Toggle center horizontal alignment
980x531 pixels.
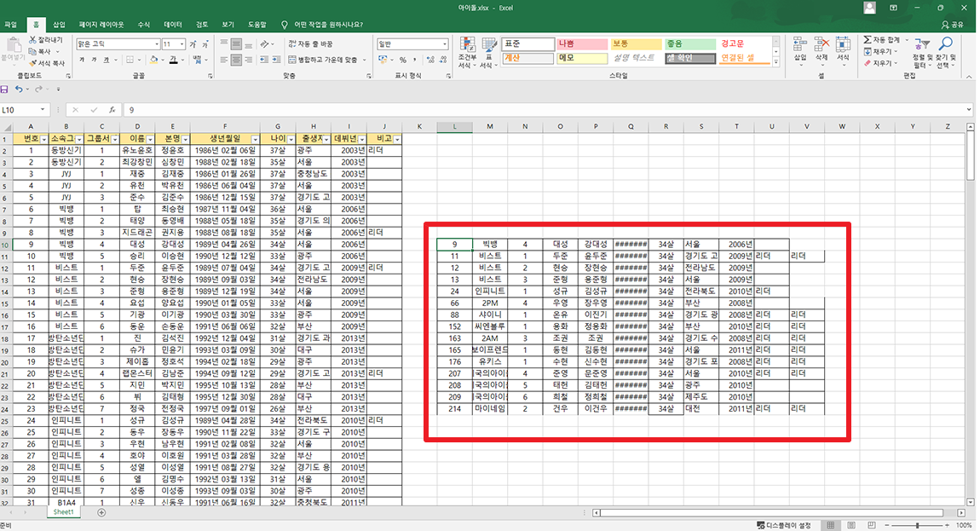click(x=236, y=60)
